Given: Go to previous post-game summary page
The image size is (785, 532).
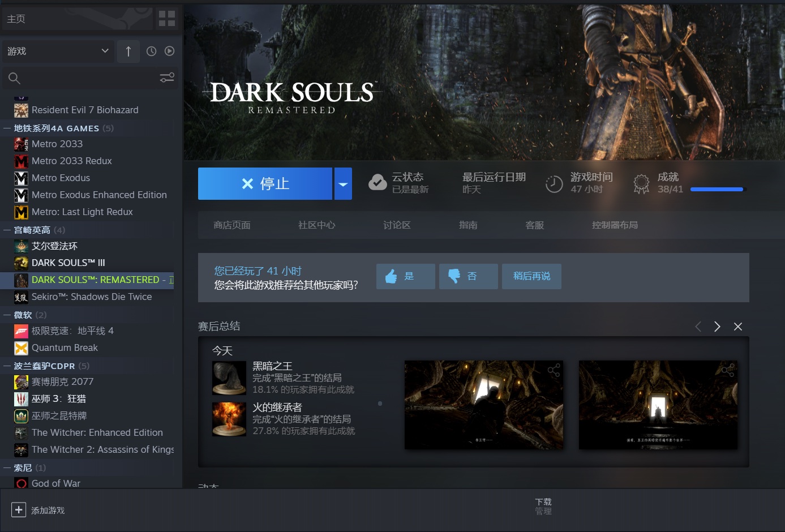Looking at the screenshot, I should tap(698, 327).
